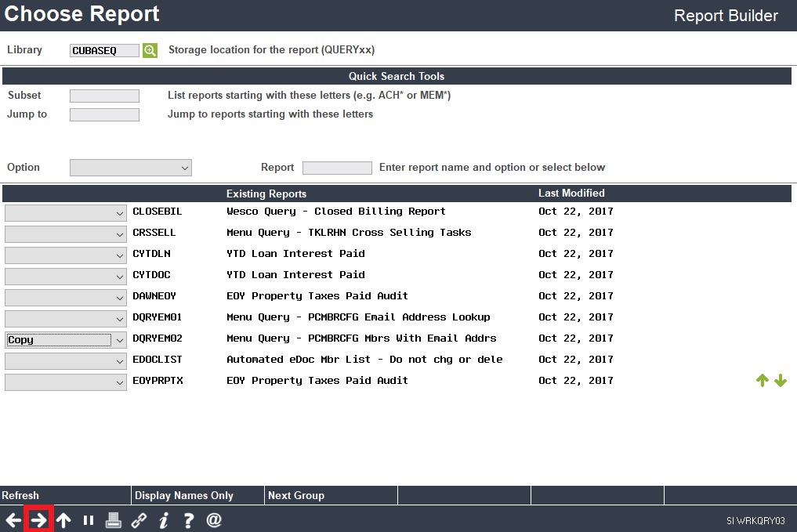Click the Existing Reports column header
Image resolution: width=797 pixels, height=532 pixels.
tap(266, 194)
